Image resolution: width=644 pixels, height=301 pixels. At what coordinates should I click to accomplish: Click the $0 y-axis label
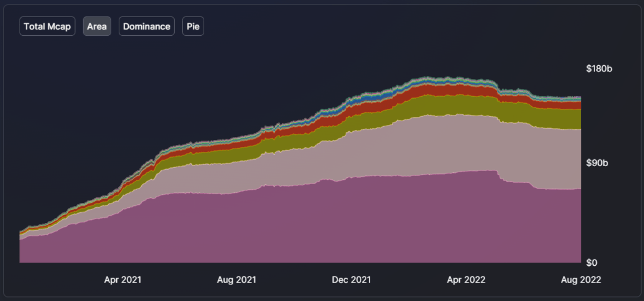pos(593,263)
